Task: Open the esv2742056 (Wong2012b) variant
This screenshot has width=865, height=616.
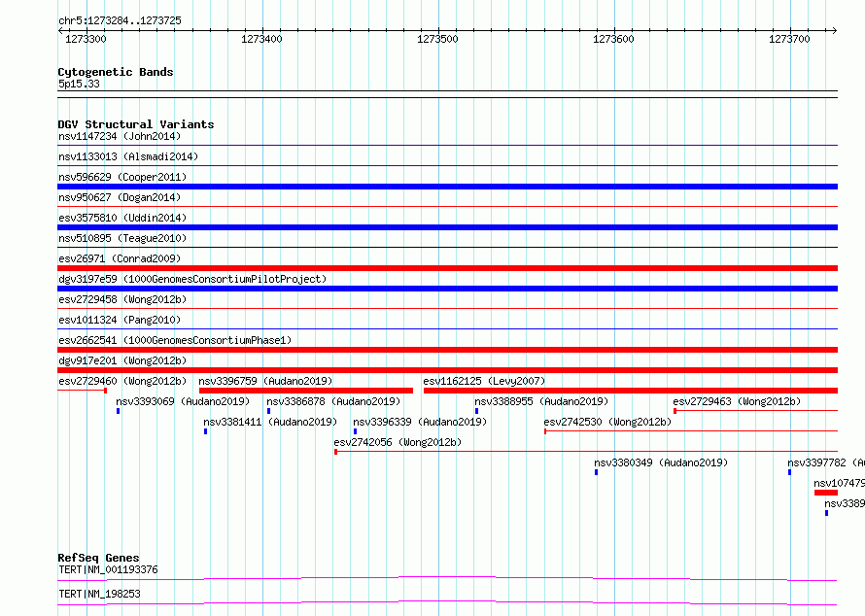Action: coord(398,442)
